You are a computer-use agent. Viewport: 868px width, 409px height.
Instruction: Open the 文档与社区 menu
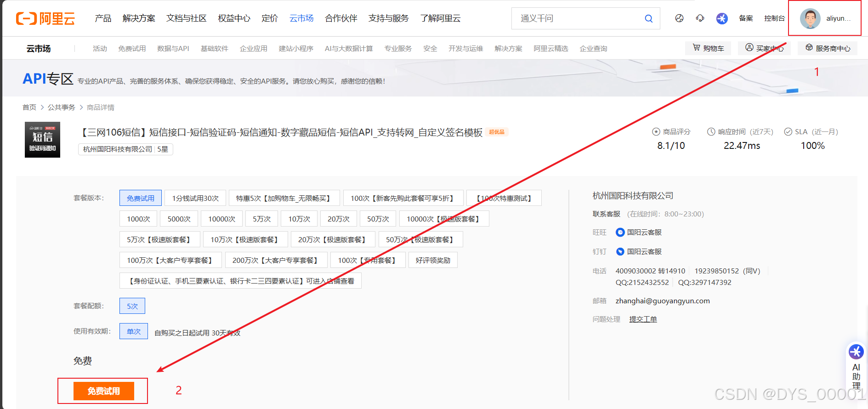186,18
